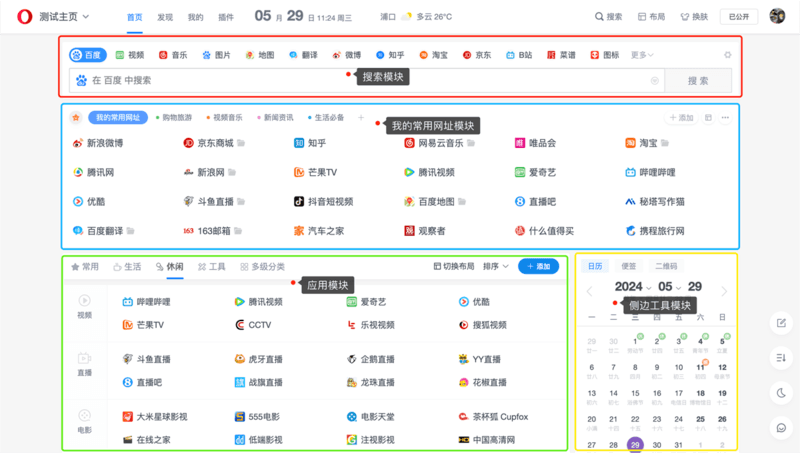The height and width of the screenshot is (453, 800).
Task: Select the 百度 search engine
Action: coord(88,55)
